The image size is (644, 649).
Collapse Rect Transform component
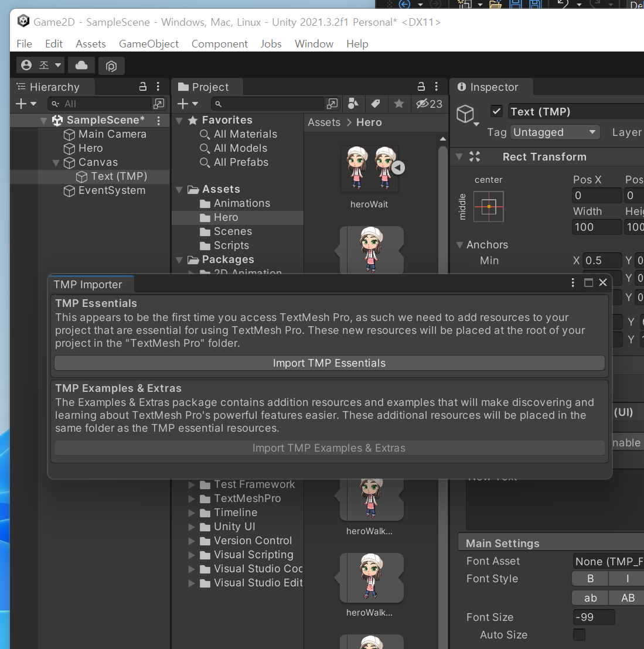pyautogui.click(x=459, y=157)
